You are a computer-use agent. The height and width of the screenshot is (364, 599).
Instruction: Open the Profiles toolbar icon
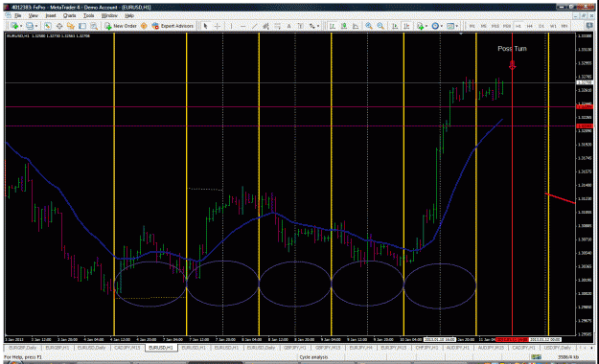30,26
